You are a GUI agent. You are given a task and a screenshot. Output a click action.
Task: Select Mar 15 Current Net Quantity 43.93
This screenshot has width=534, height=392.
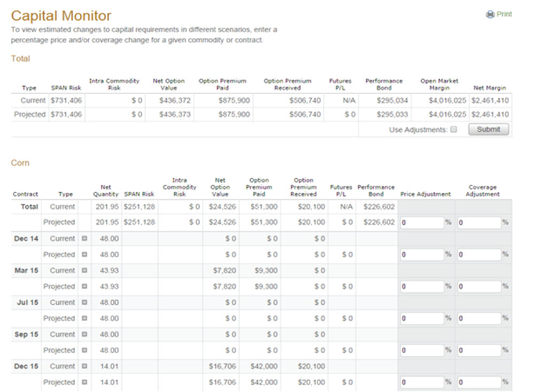coord(109,270)
